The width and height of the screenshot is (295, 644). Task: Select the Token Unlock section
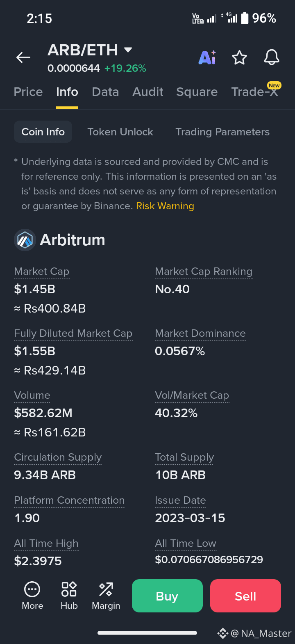point(120,132)
